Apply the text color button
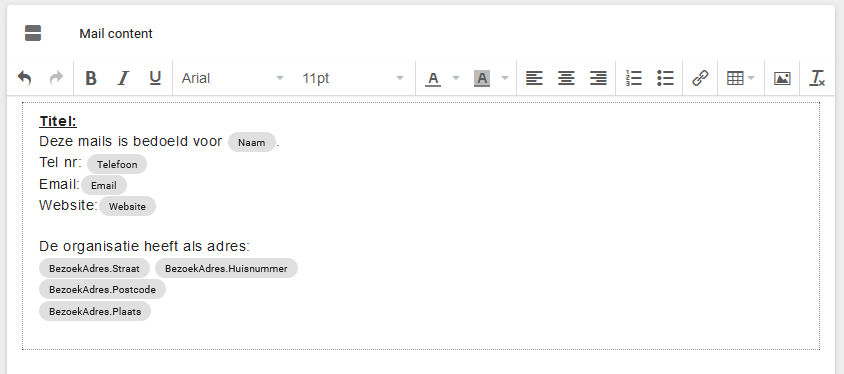The width and height of the screenshot is (844, 374). (433, 79)
